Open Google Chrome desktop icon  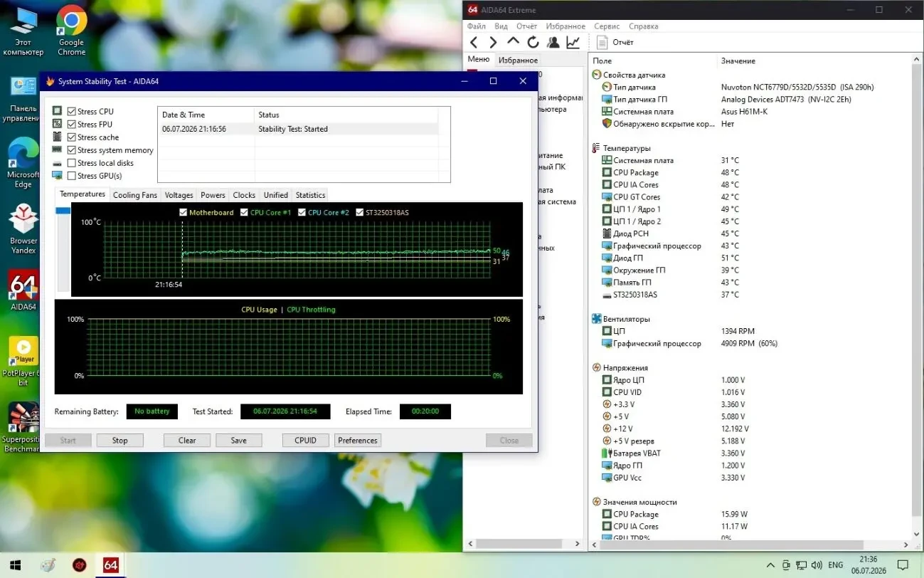click(71, 31)
